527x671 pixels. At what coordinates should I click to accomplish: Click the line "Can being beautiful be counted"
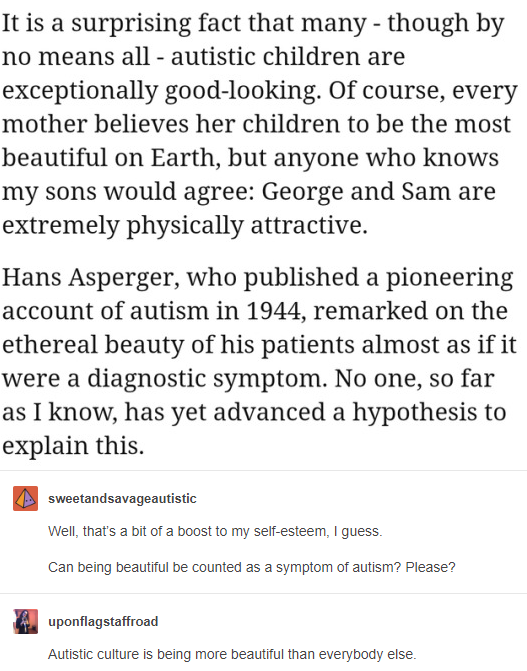252,567
